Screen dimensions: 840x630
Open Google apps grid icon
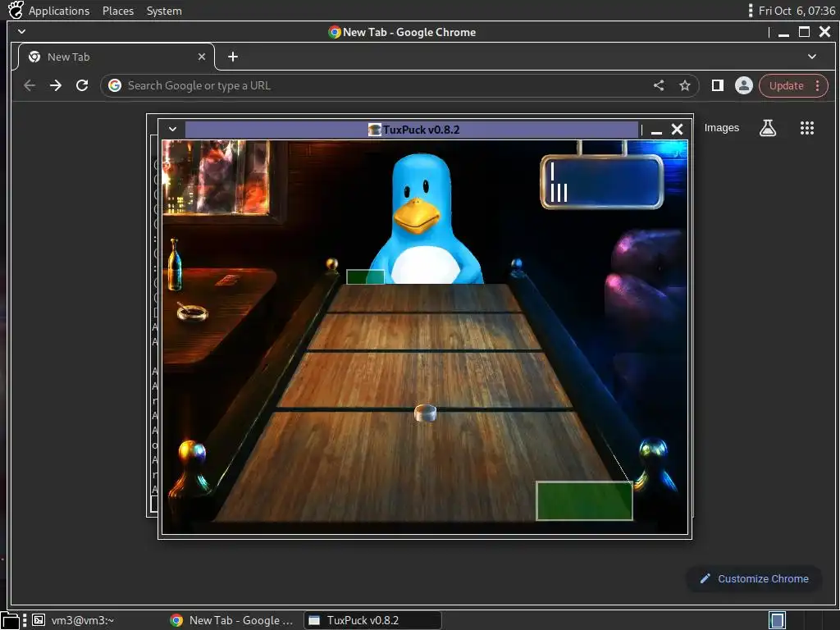click(x=807, y=128)
